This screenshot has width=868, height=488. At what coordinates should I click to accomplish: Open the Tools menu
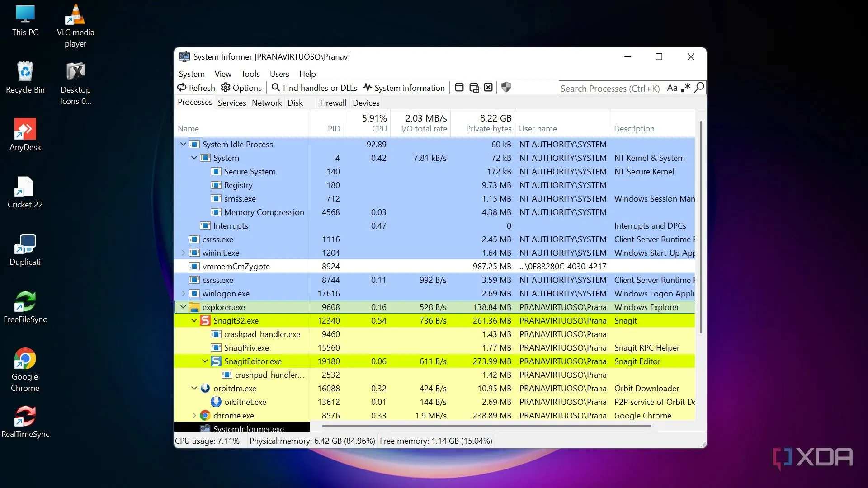[x=250, y=74]
